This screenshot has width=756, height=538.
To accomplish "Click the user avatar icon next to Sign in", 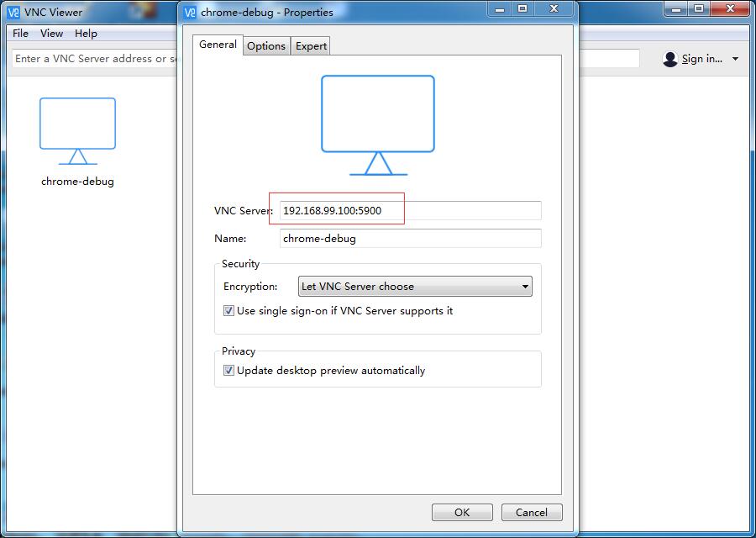I will pyautogui.click(x=670, y=59).
